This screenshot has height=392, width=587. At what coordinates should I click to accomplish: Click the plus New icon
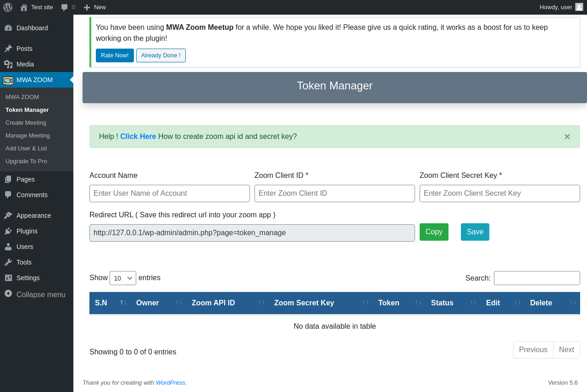coord(87,7)
